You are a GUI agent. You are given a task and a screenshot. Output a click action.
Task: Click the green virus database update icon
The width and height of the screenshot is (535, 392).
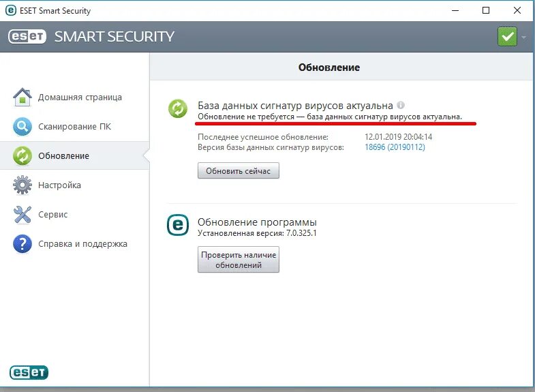click(178, 108)
